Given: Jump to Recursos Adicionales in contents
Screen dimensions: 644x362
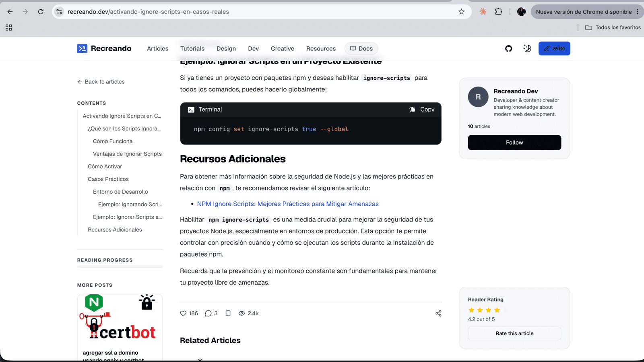Looking at the screenshot, I should (x=115, y=230).
